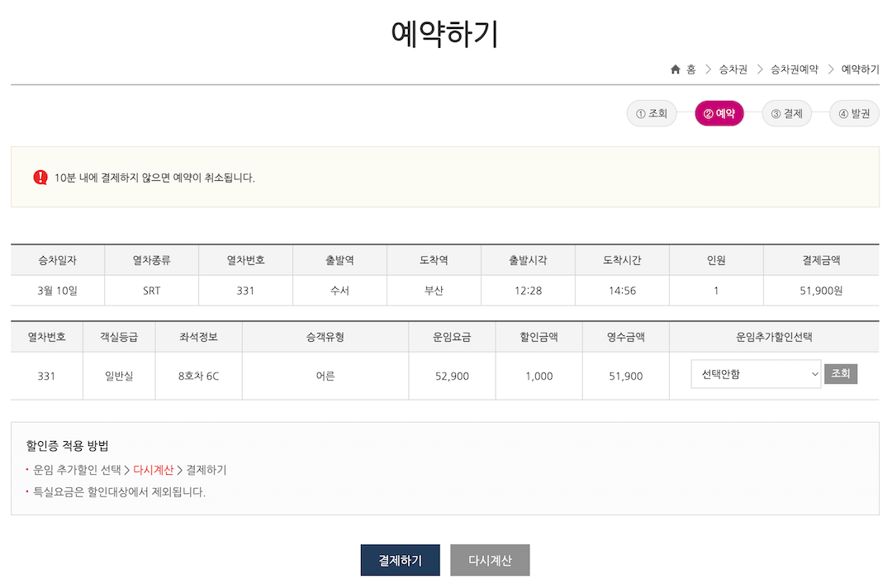This screenshot has width=892, height=588.
Task: Click the 운임요금 column header
Action: [x=453, y=337]
